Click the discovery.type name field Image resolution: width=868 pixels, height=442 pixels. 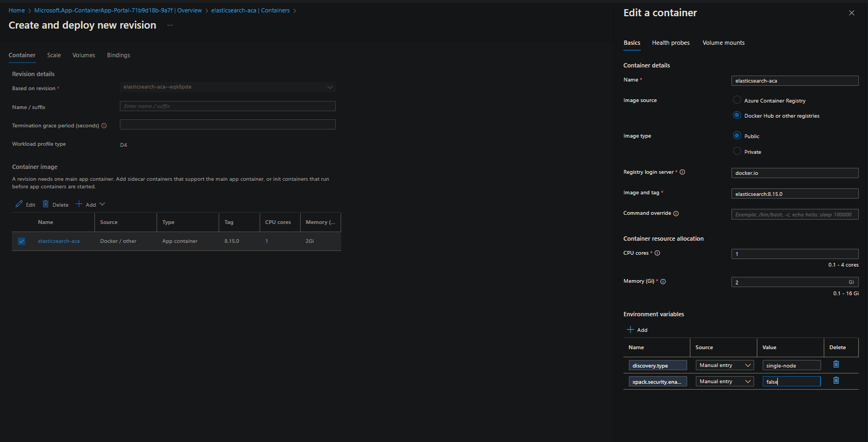coord(657,365)
